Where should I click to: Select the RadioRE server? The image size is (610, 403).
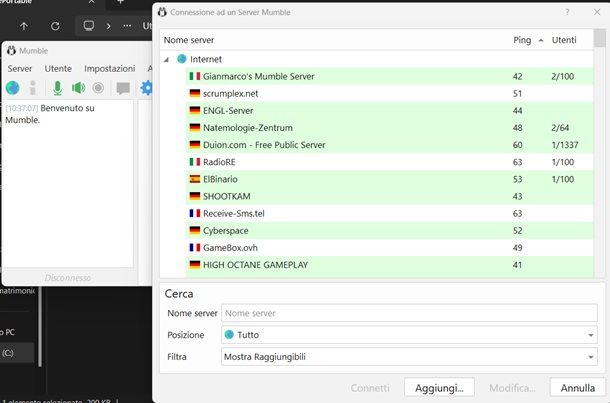tap(389, 162)
